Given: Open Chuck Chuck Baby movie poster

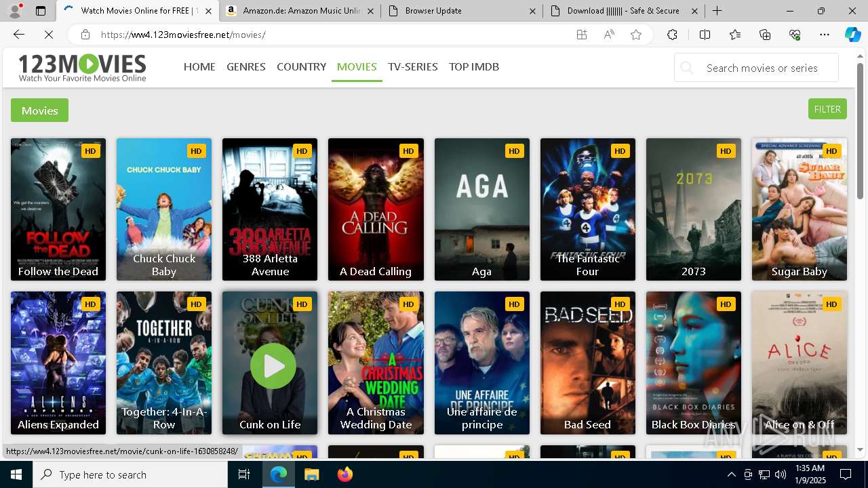Looking at the screenshot, I should pos(164,209).
